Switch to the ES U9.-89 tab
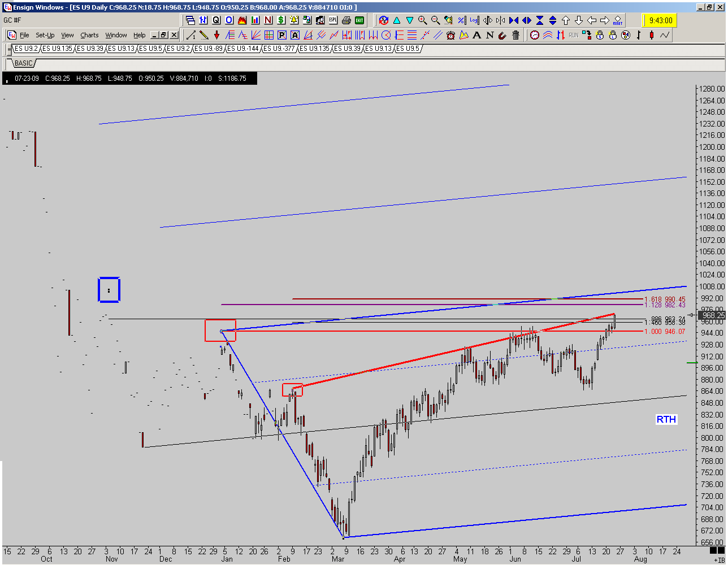The height and width of the screenshot is (565, 728). (208, 49)
